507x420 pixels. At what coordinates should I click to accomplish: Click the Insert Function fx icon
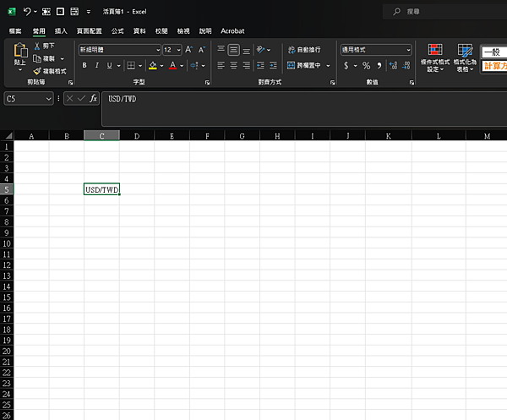[94, 99]
